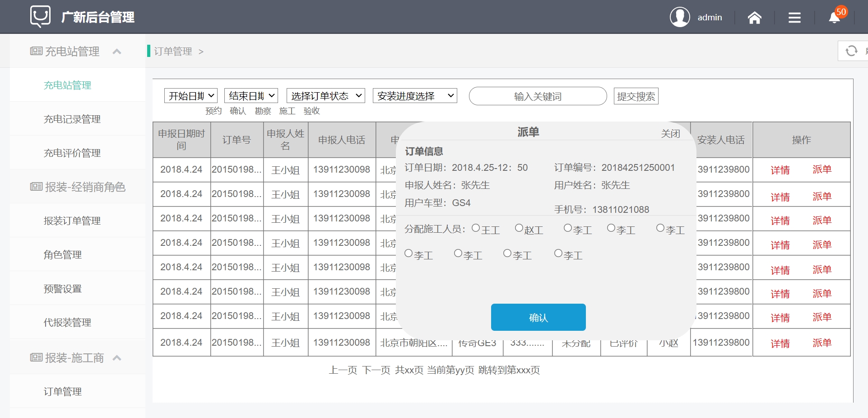The height and width of the screenshot is (418, 868).
Task: Select third worker radio in first row
Action: tap(568, 228)
